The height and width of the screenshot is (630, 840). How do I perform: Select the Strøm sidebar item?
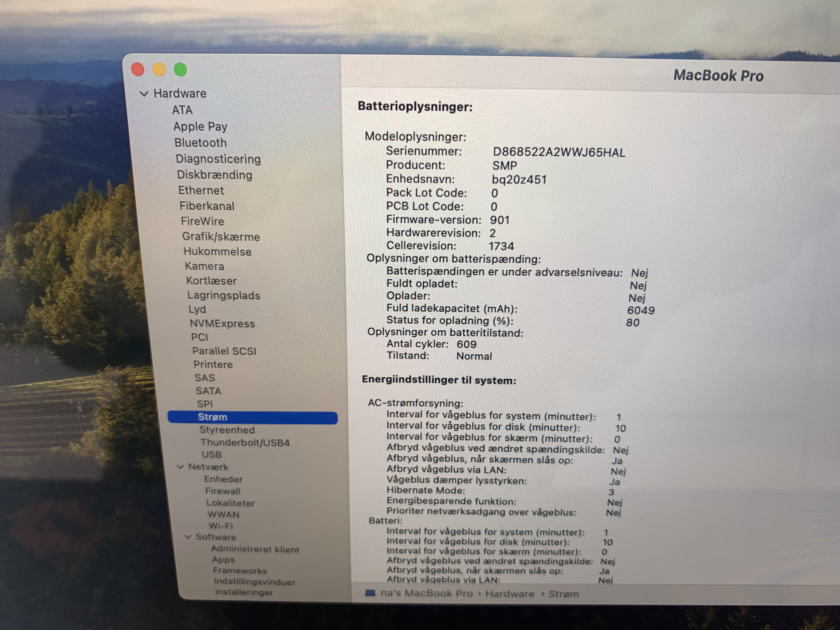tap(213, 417)
